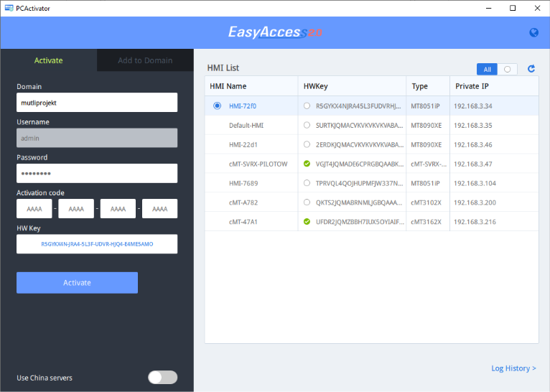Minimize the PCActivator window
The image size is (550, 392).
coord(489,8)
